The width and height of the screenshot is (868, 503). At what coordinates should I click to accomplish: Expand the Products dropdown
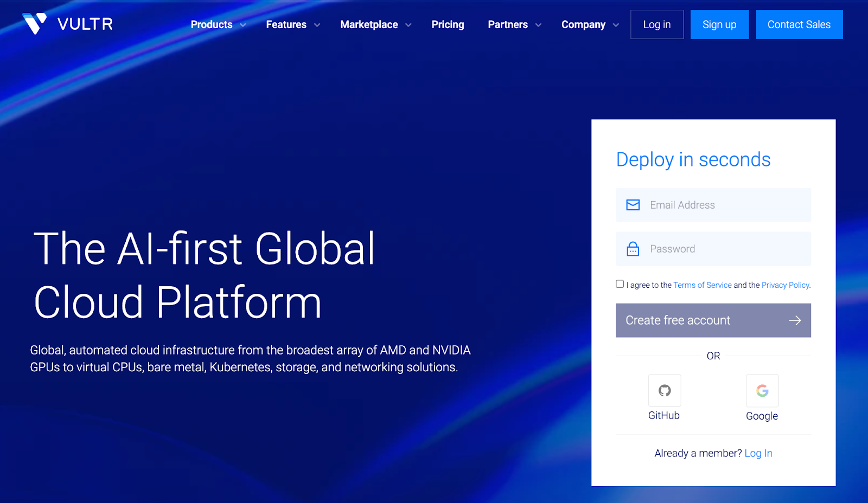(x=212, y=24)
